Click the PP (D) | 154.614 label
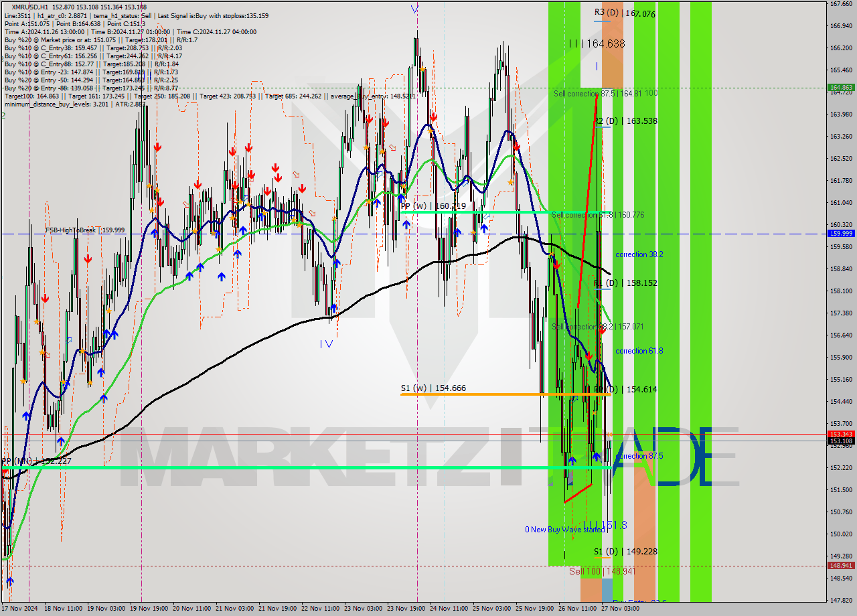 point(625,389)
